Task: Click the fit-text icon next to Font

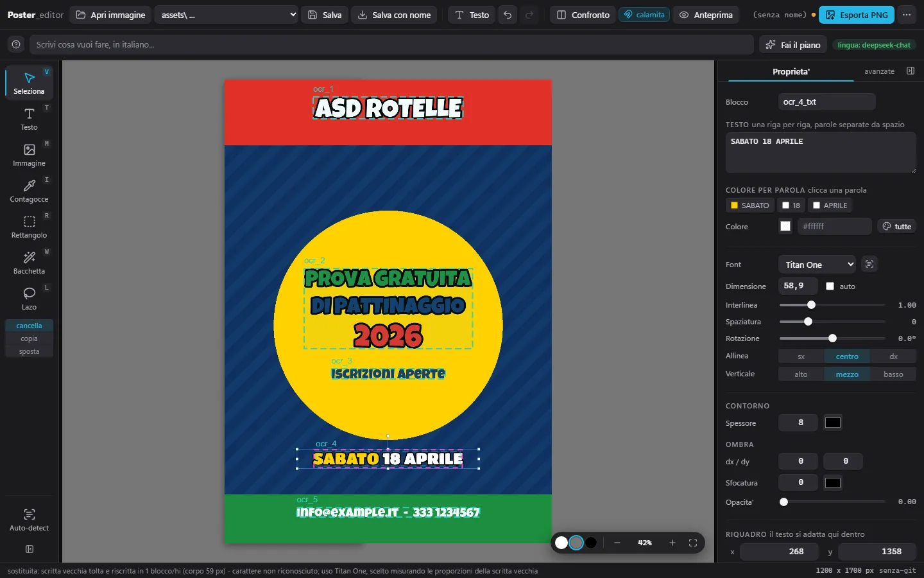Action: 869,264
